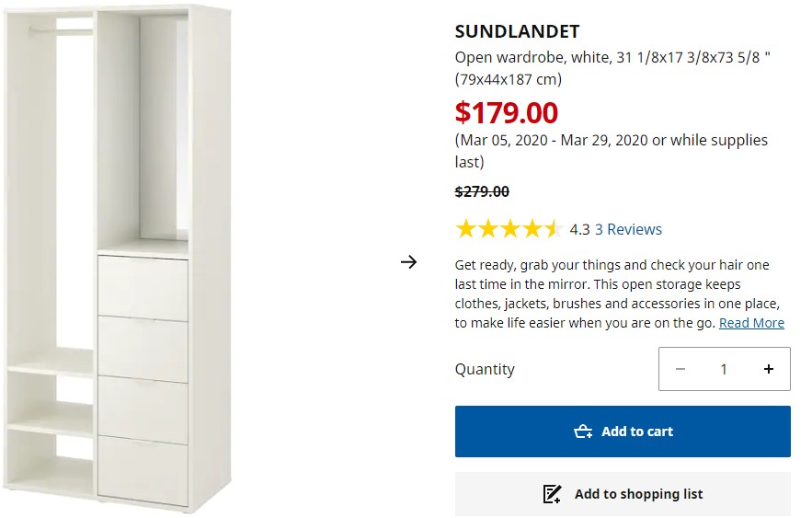Click the yellow star rating

pos(509,229)
